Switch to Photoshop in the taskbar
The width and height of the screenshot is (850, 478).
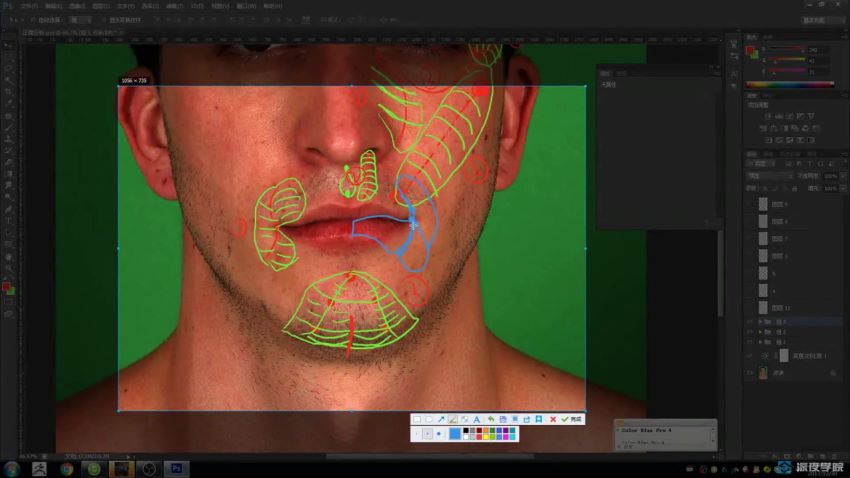tap(176, 469)
